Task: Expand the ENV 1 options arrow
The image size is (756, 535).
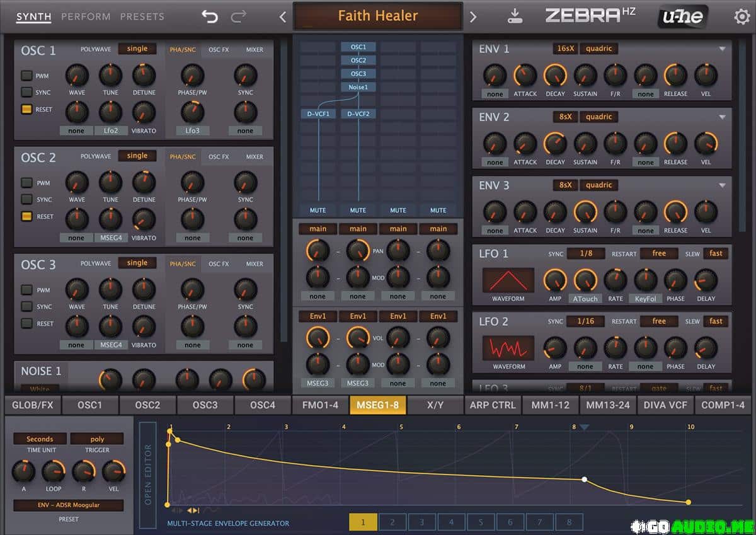Action: click(722, 49)
